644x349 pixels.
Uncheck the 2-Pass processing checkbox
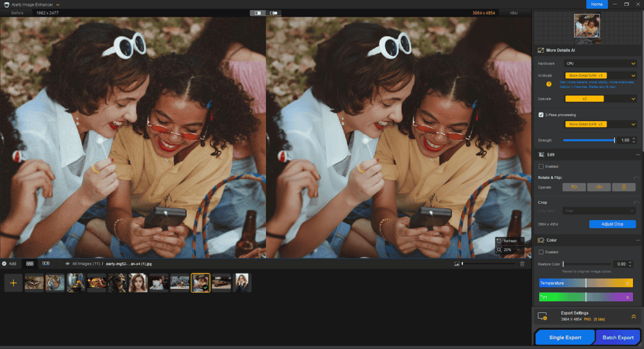coord(541,115)
